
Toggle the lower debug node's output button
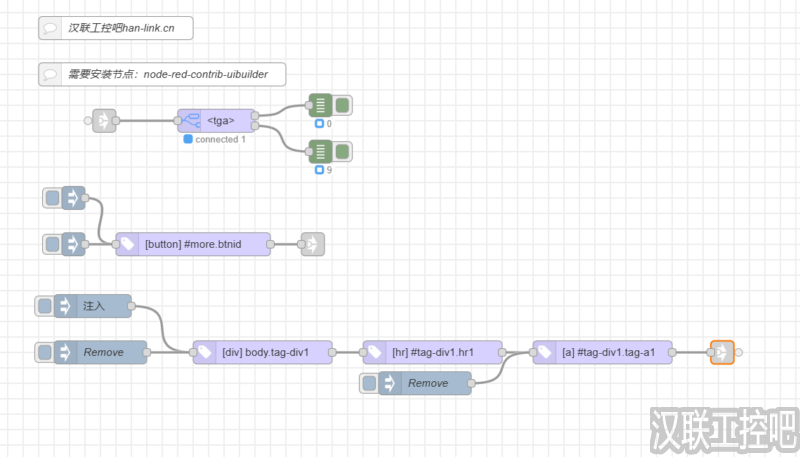(343, 151)
